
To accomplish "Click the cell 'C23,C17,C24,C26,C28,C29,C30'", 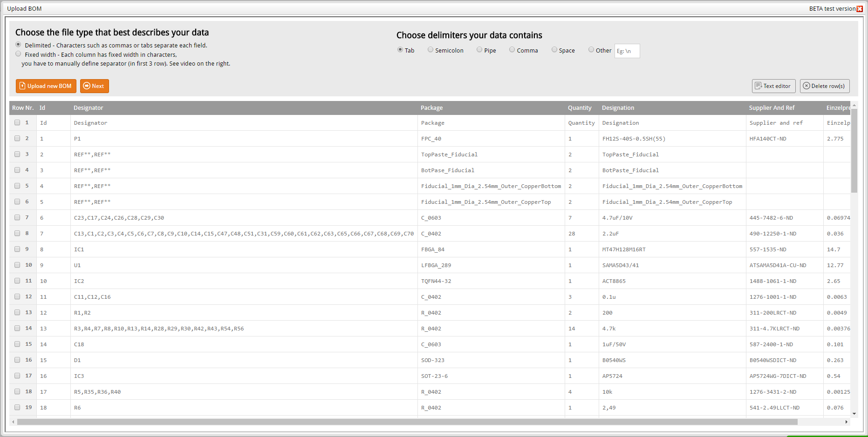I will point(244,218).
